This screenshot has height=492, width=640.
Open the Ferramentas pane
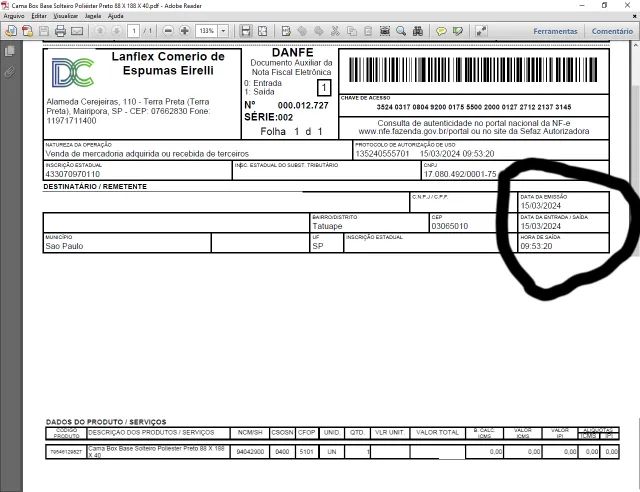(x=555, y=32)
